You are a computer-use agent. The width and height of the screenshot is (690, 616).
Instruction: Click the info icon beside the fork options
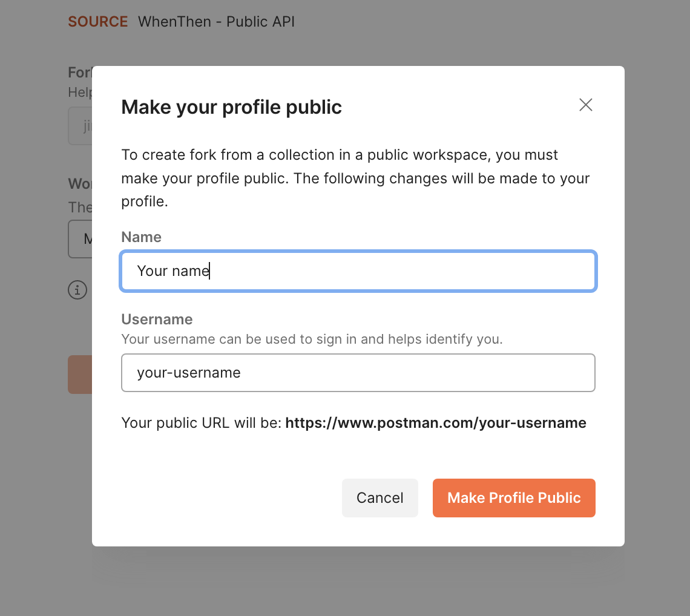[x=77, y=290]
